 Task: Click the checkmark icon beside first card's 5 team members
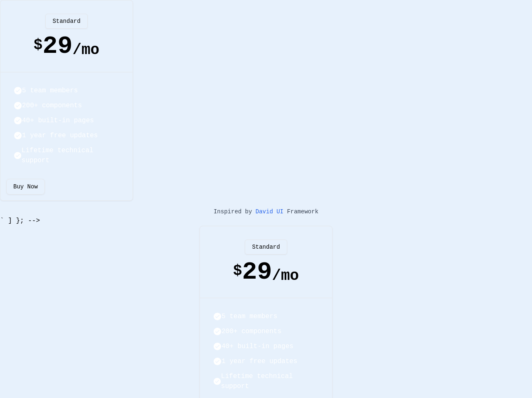(18, 91)
